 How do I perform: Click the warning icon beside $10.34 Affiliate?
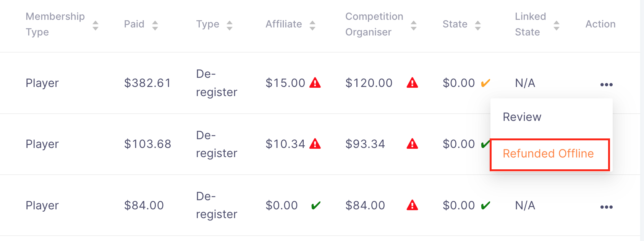coord(315,144)
